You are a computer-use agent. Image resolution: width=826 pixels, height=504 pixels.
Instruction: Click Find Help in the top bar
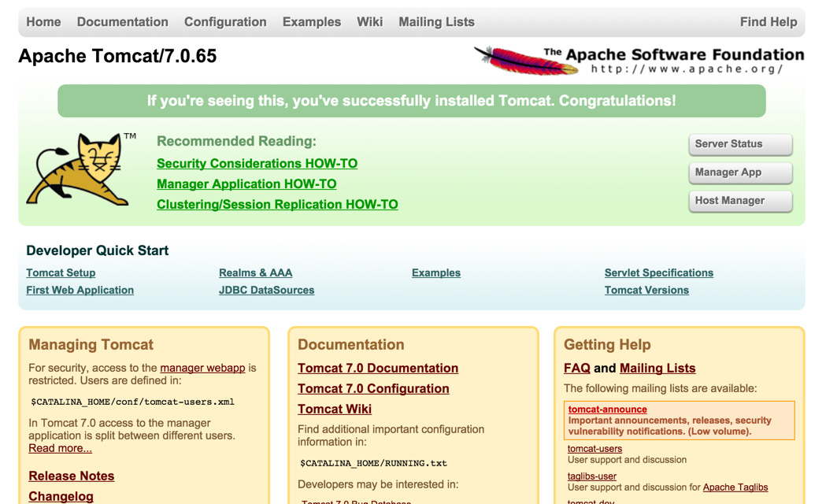coord(769,22)
